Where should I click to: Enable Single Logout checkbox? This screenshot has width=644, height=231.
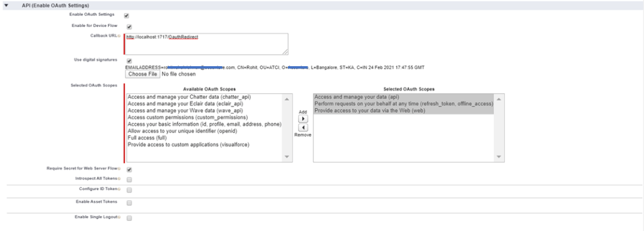(129, 218)
